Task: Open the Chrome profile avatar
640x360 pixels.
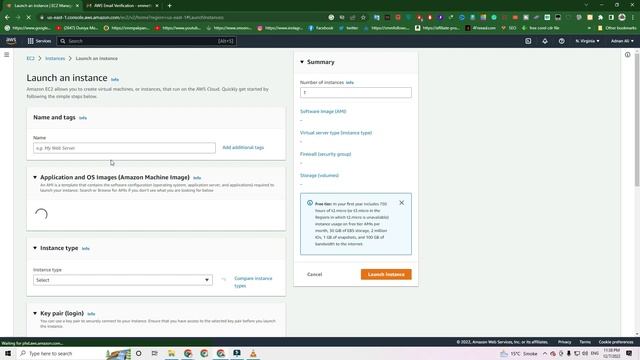Action: click(x=622, y=17)
